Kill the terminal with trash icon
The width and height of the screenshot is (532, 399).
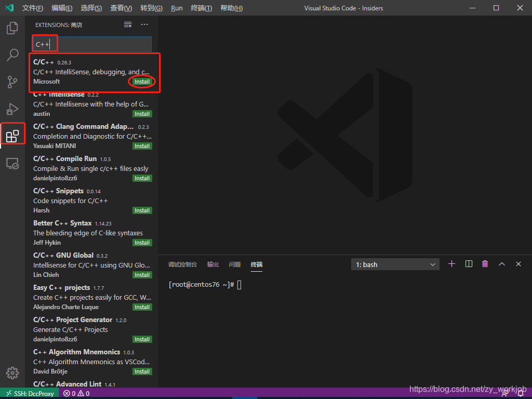pos(485,264)
